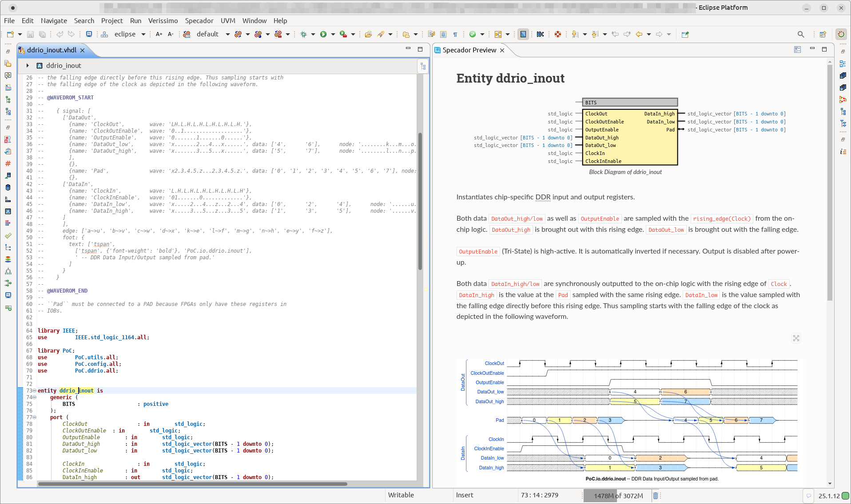Increase editor font size with A+
The image size is (851, 504).
(159, 34)
